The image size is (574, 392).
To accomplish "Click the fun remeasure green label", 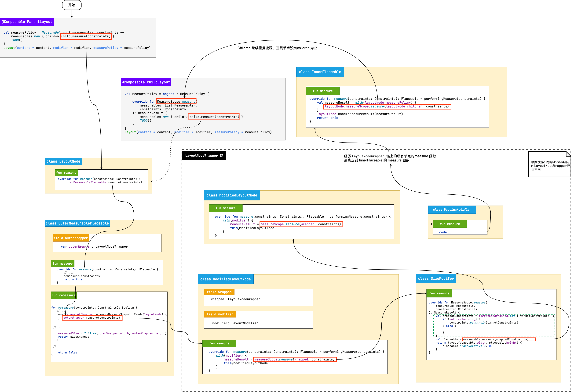I will coord(64,295).
